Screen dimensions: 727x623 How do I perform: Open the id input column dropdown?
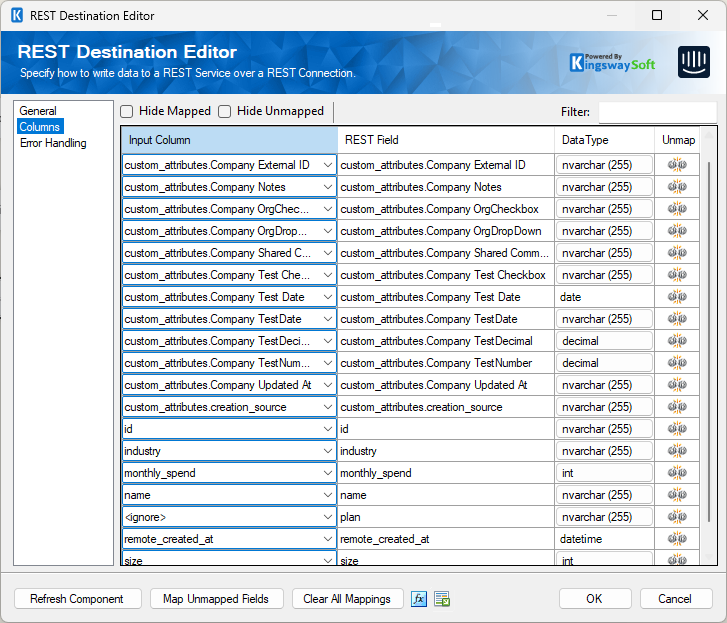[x=328, y=429]
